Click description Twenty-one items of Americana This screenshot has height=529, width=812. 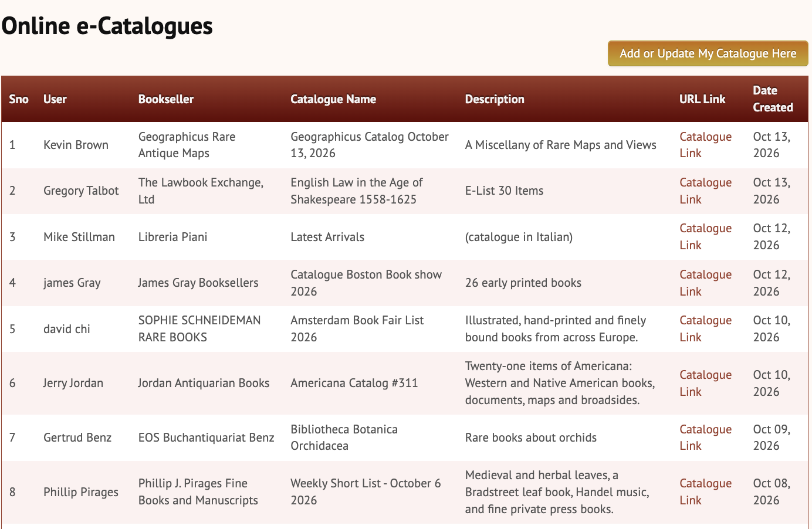[560, 383]
